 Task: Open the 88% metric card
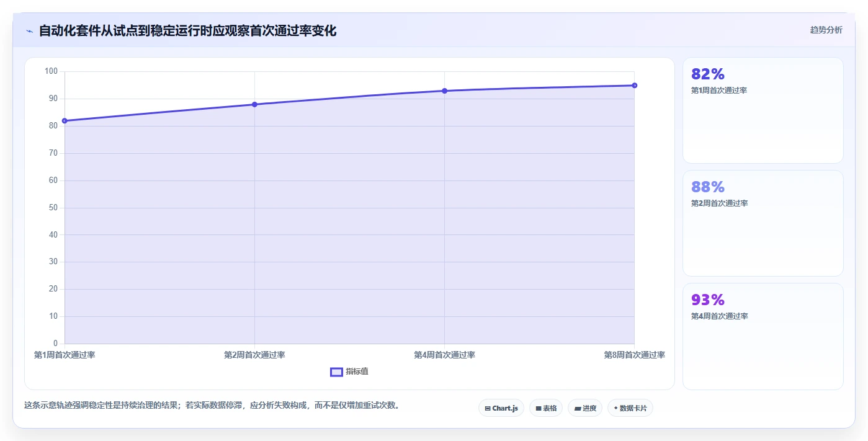point(763,223)
